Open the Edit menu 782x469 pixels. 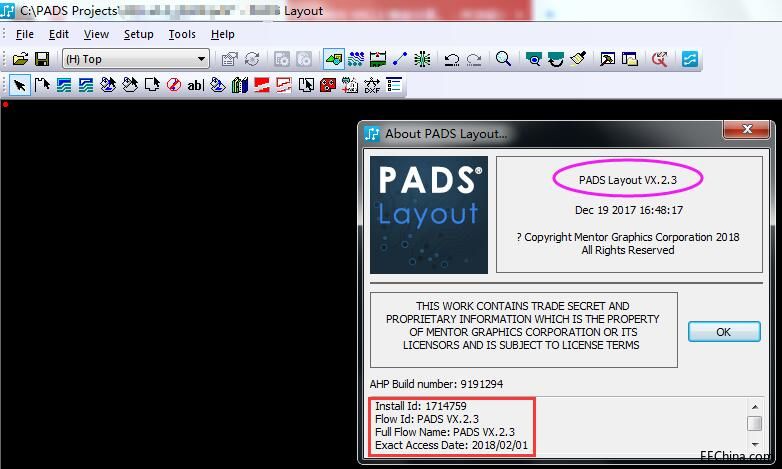point(58,34)
